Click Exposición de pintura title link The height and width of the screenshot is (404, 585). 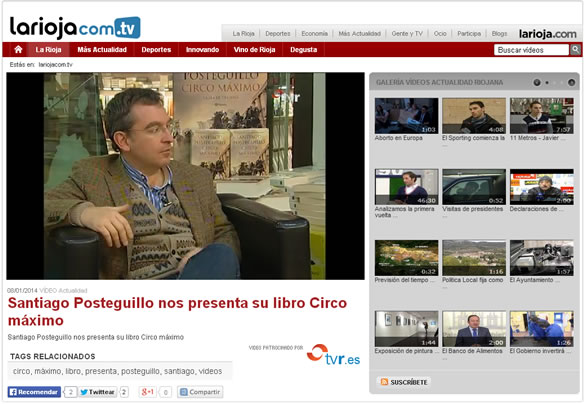tap(407, 351)
